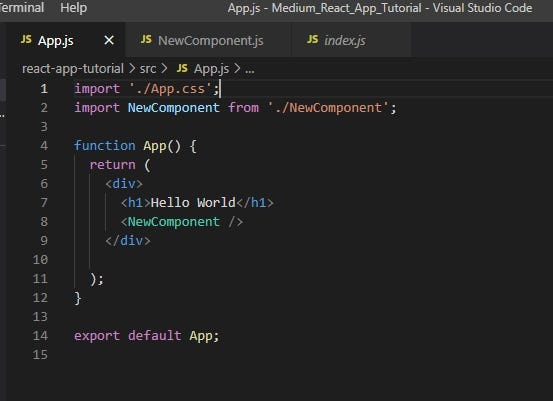Open the Terminal menu

tap(22, 8)
